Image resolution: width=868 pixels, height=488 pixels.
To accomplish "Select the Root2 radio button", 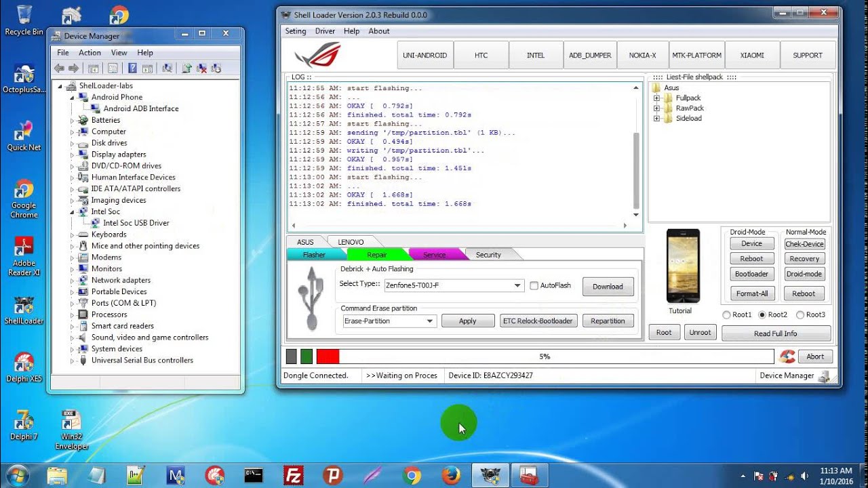I will (762, 315).
